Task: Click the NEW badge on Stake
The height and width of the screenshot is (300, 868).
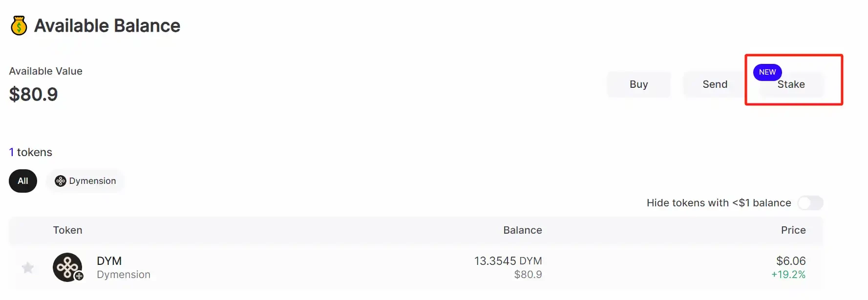Action: pyautogui.click(x=767, y=72)
